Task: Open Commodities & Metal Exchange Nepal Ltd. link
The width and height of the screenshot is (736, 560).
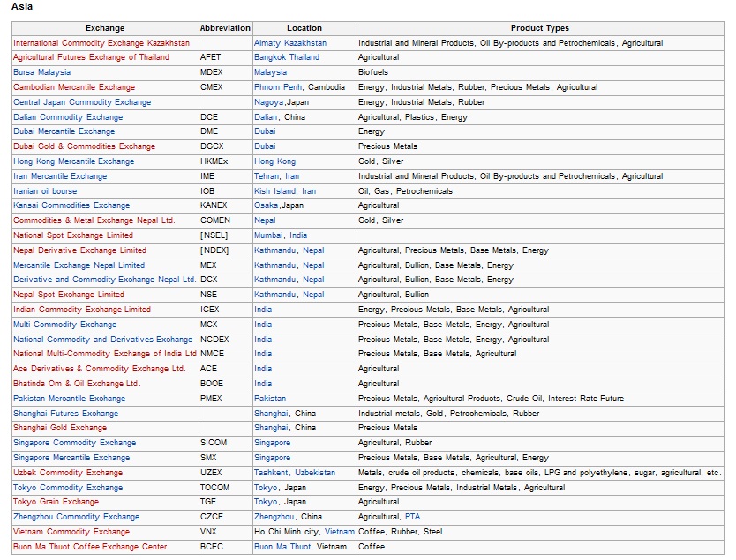Action: click(x=94, y=220)
